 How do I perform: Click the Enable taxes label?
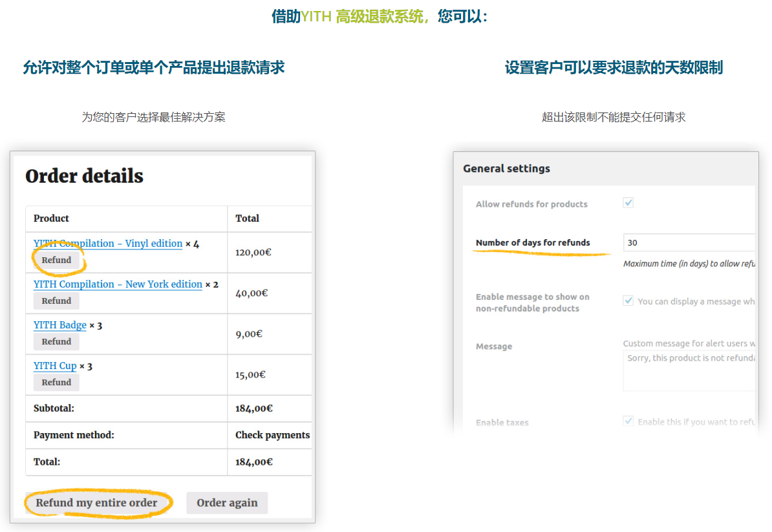(502, 422)
